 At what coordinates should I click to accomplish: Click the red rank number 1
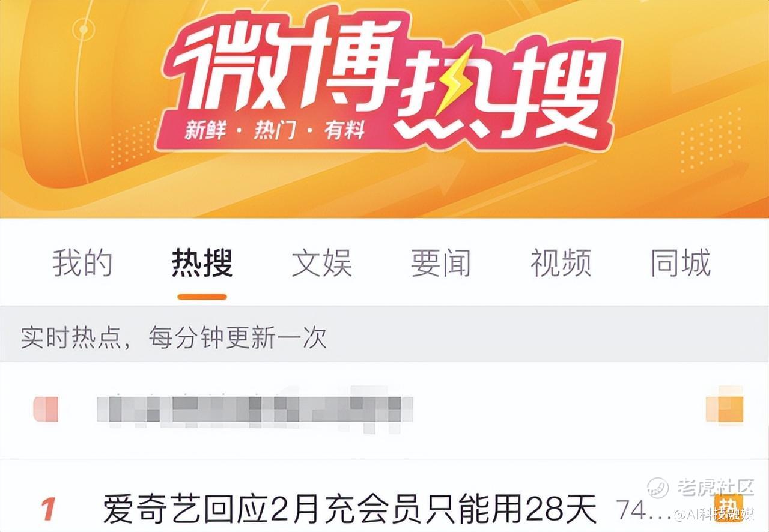(x=48, y=509)
